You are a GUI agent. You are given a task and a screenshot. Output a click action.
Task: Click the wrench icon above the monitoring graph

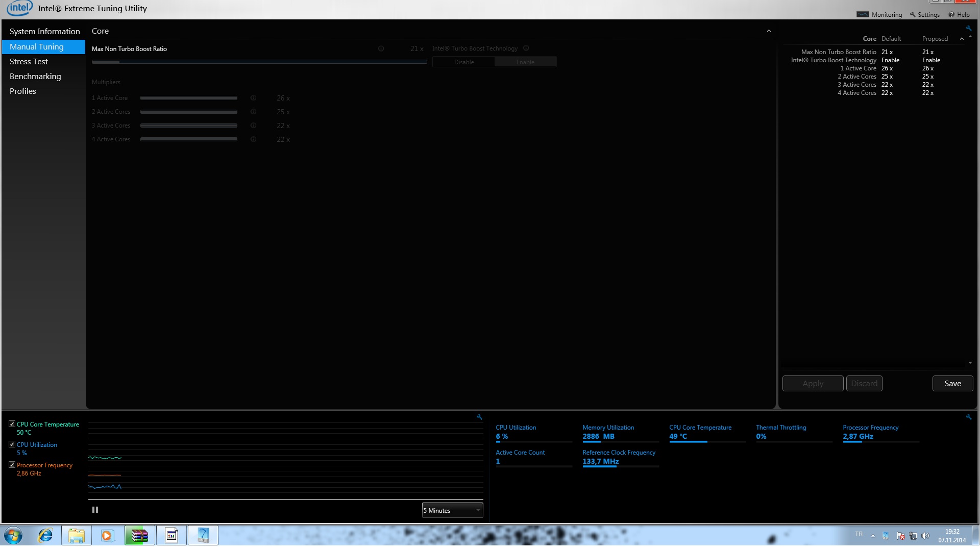pos(479,417)
